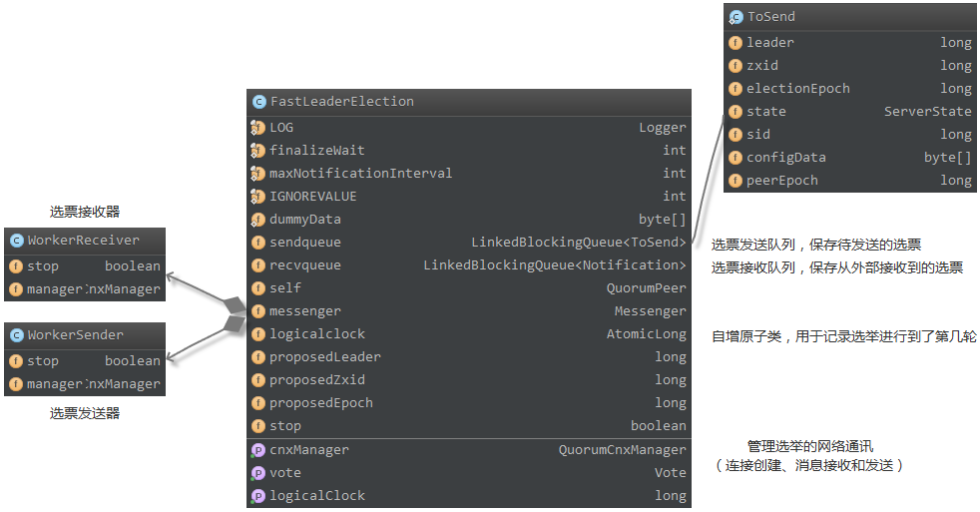Image resolution: width=980 pixels, height=512 pixels.
Task: Click the field icon beside sendqueue
Action: tap(256, 243)
